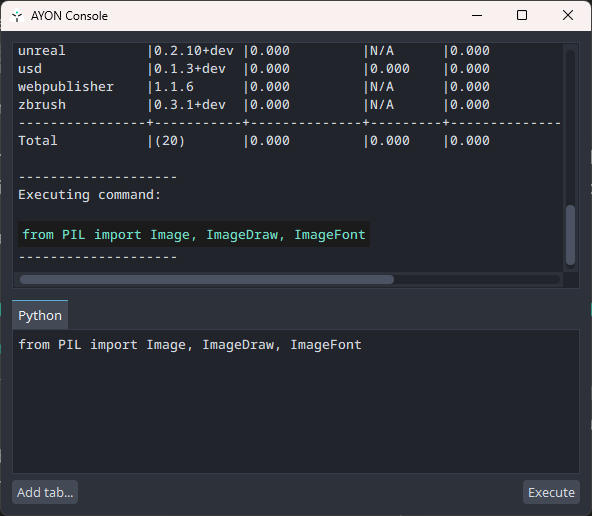Click highlighted green PIL import command in output
Viewport: 592px width, 516px height.
click(194, 234)
